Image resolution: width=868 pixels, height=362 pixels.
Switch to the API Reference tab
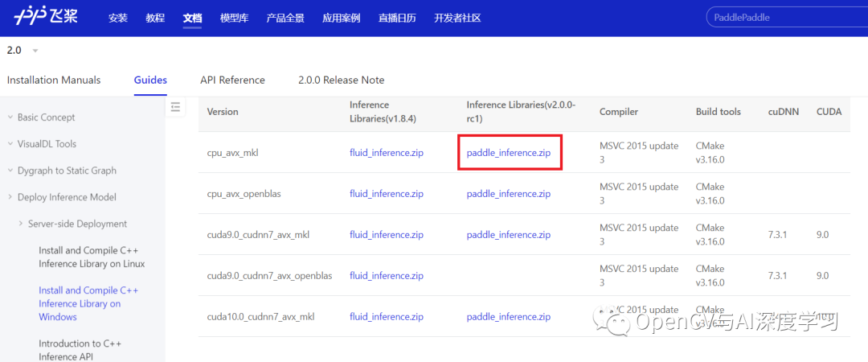point(232,80)
